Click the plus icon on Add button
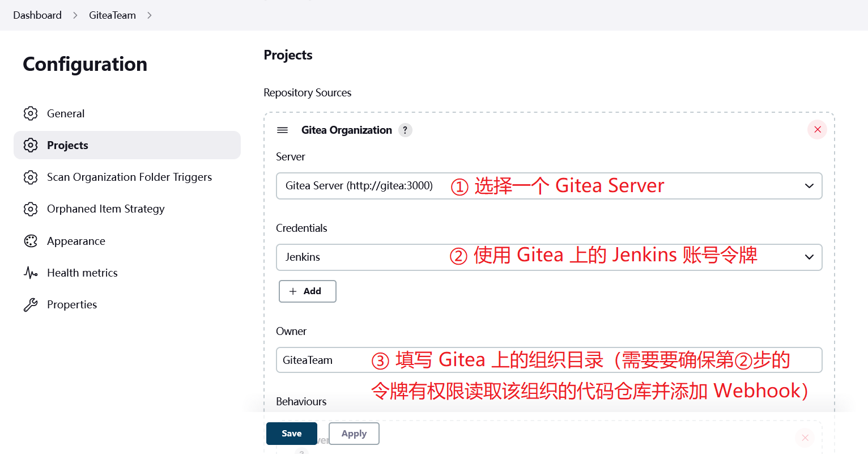Screen dimensions: 868x454 tap(293, 291)
